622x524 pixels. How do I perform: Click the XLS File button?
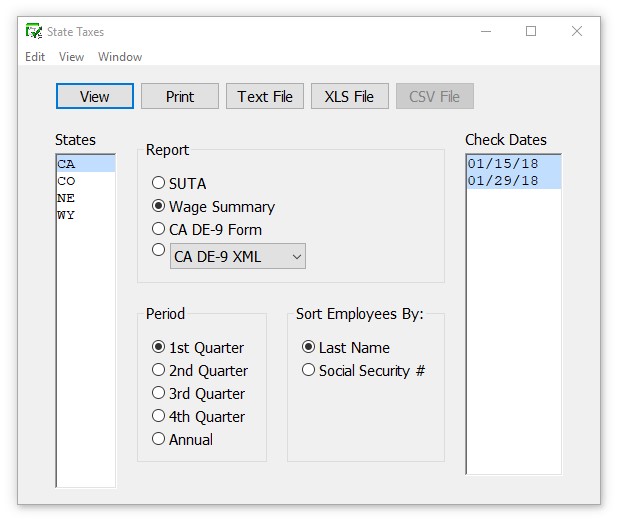tap(349, 96)
